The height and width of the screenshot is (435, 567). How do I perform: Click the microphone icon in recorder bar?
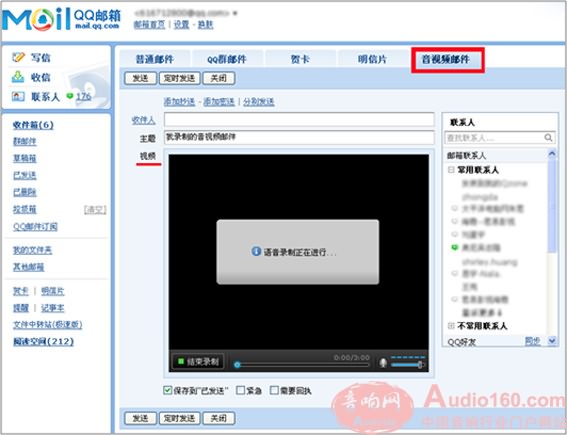point(383,362)
